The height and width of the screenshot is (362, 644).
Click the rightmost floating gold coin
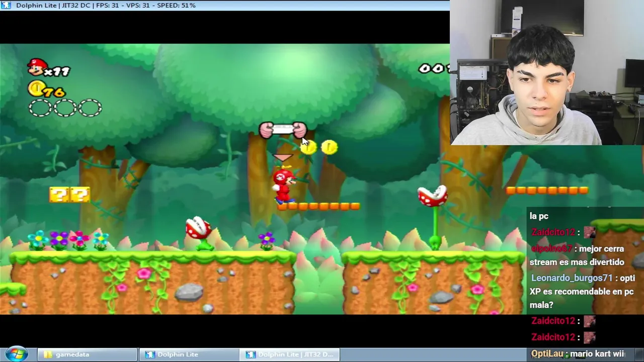[x=330, y=147]
